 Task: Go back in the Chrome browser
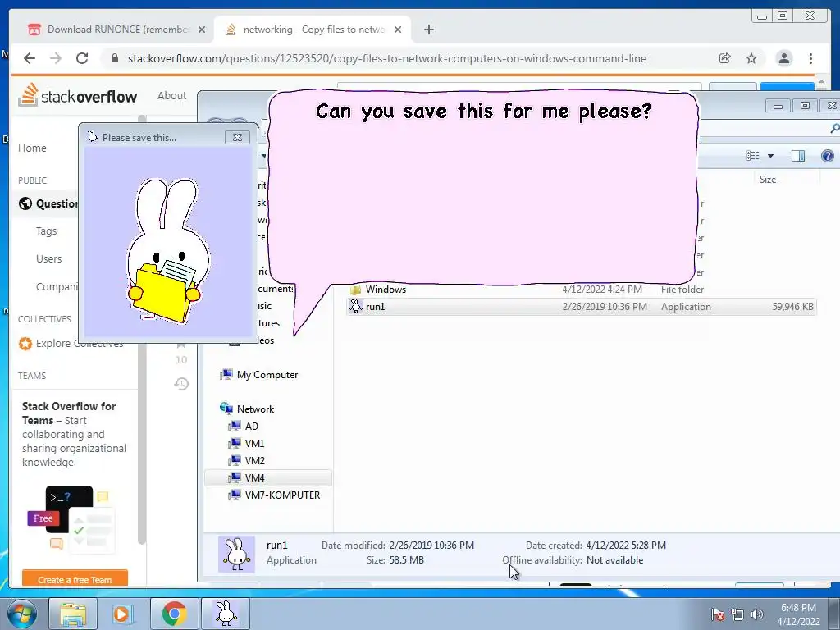[x=30, y=58]
